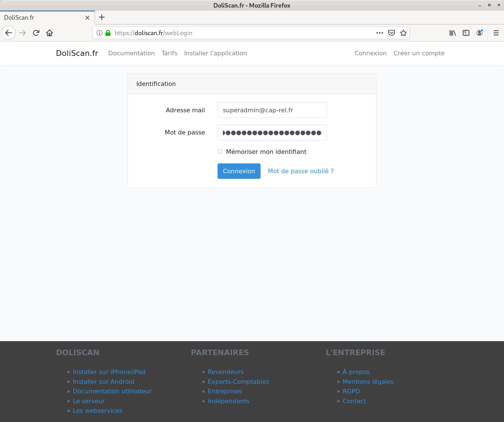The image size is (504, 422).
Task: Save the page to Pocket
Action: [391, 33]
